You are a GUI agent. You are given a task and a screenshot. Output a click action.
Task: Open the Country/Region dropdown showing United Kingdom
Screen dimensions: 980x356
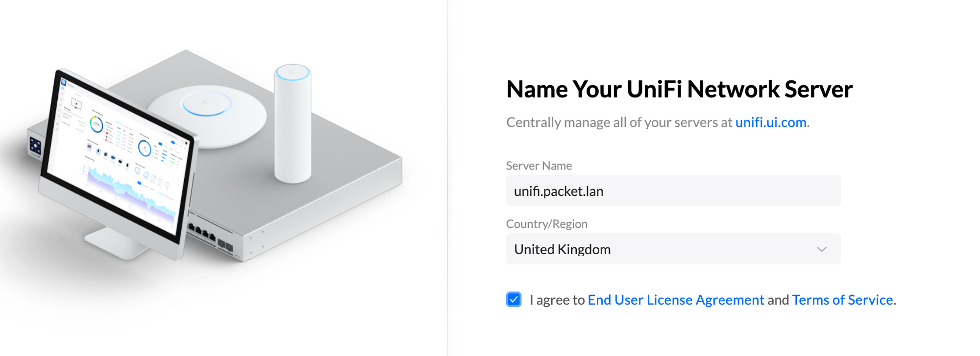click(x=673, y=249)
